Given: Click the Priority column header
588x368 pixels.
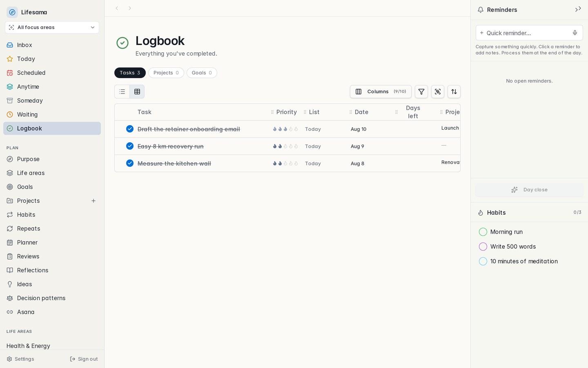Looking at the screenshot, I should tap(286, 112).
